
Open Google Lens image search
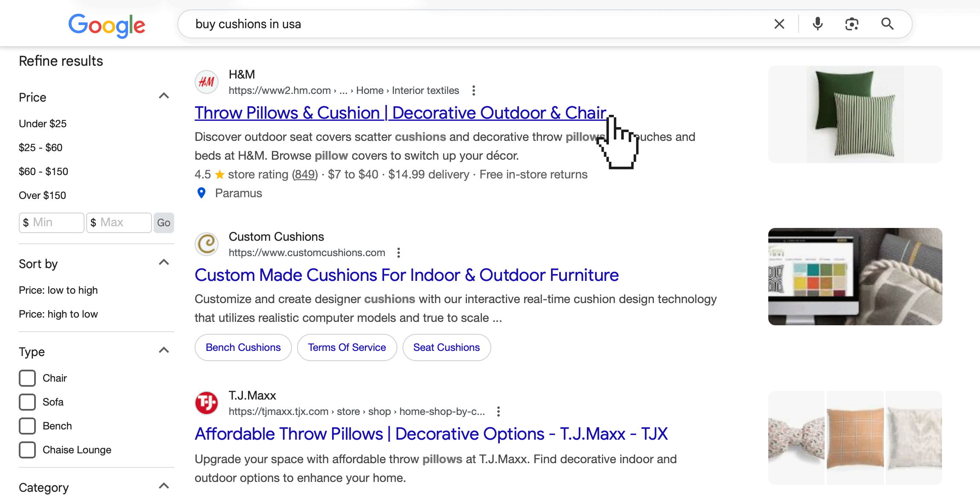pyautogui.click(x=852, y=24)
